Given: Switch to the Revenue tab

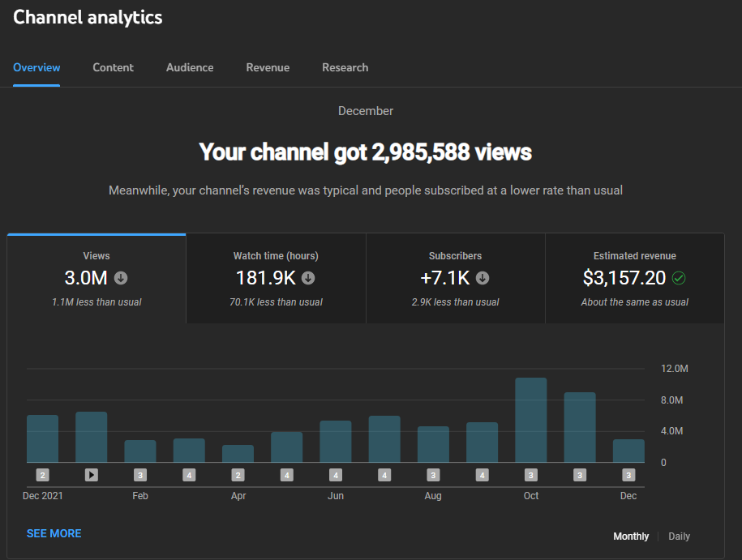Looking at the screenshot, I should pyautogui.click(x=268, y=67).
